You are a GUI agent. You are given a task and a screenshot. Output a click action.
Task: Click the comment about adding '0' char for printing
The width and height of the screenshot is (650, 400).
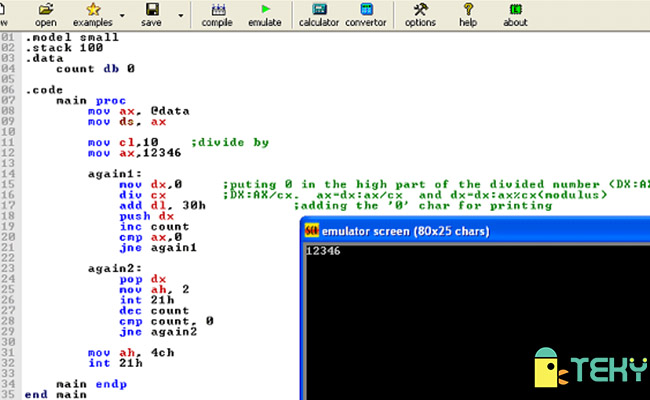click(x=423, y=206)
